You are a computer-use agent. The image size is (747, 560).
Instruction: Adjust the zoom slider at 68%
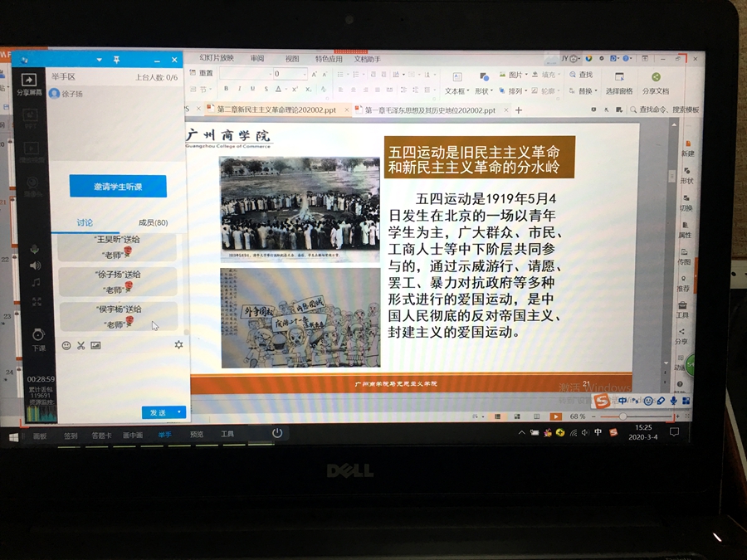[x=623, y=416]
